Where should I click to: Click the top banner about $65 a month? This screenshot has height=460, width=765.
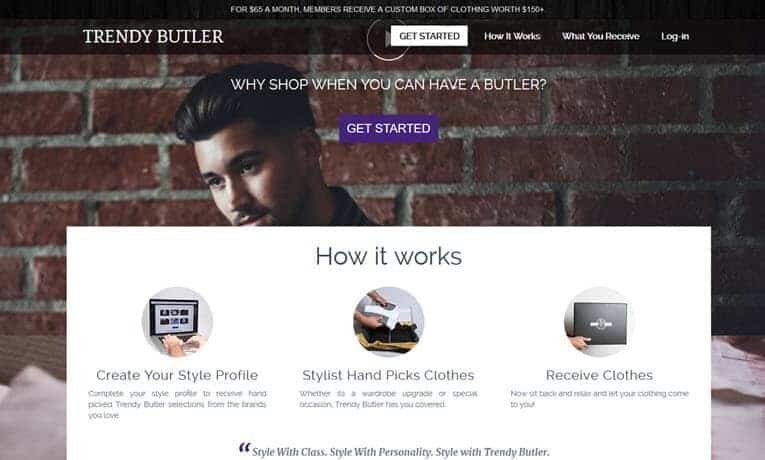click(387, 9)
